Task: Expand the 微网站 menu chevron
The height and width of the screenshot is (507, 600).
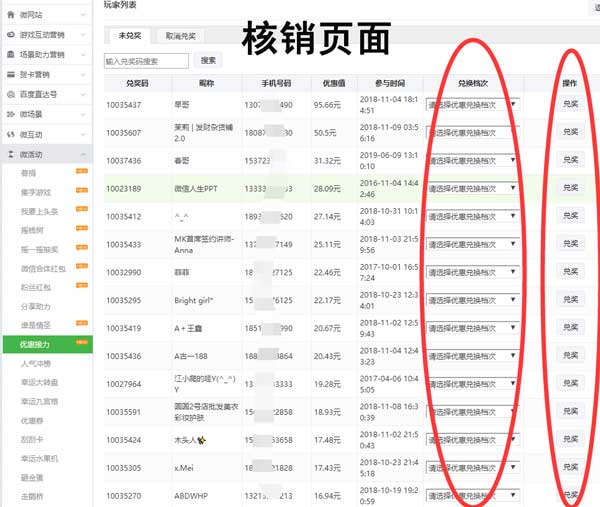Action: coord(83,15)
